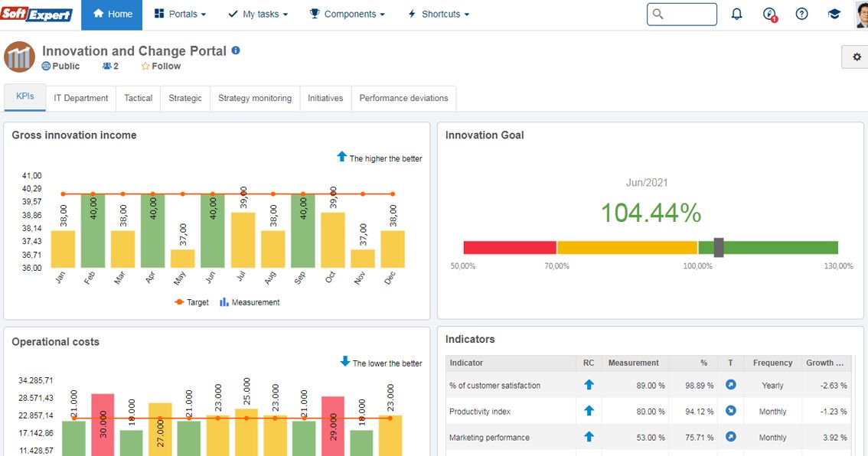This screenshot has width=868, height=456.
Task: Click the Feb bar in income chart
Action: 93,231
